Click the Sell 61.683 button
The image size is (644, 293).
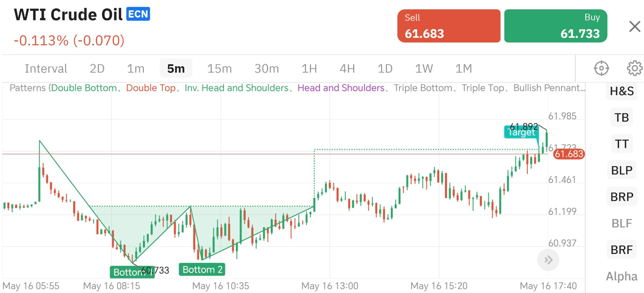pyautogui.click(x=448, y=26)
